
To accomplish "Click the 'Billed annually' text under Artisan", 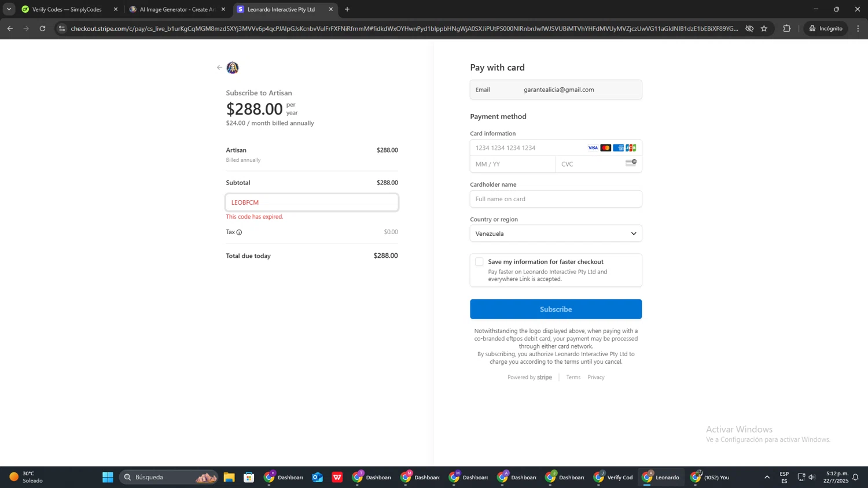I will click(243, 160).
